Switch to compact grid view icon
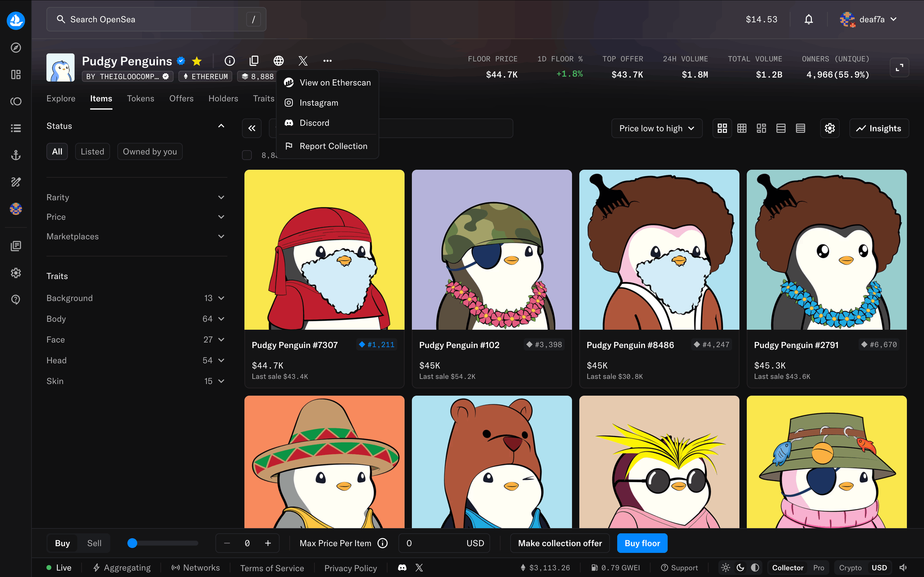 pos(742,128)
